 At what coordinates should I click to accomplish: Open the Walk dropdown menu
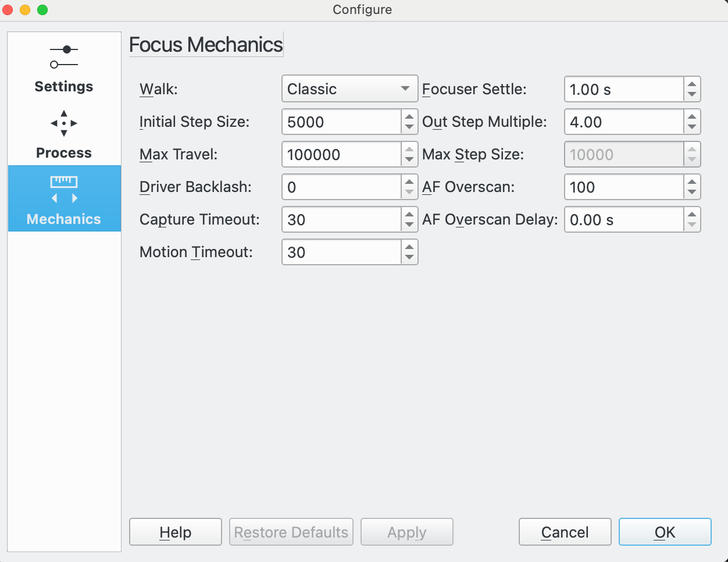point(349,88)
